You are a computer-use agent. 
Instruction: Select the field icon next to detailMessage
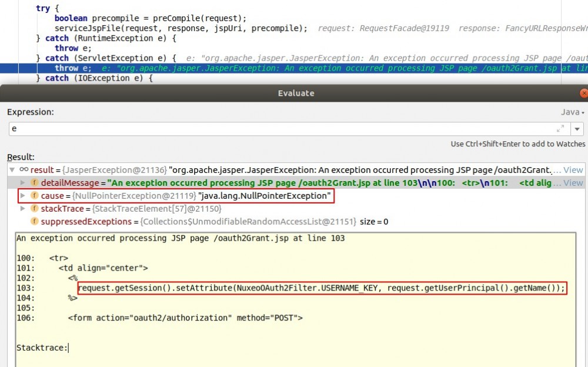click(35, 183)
